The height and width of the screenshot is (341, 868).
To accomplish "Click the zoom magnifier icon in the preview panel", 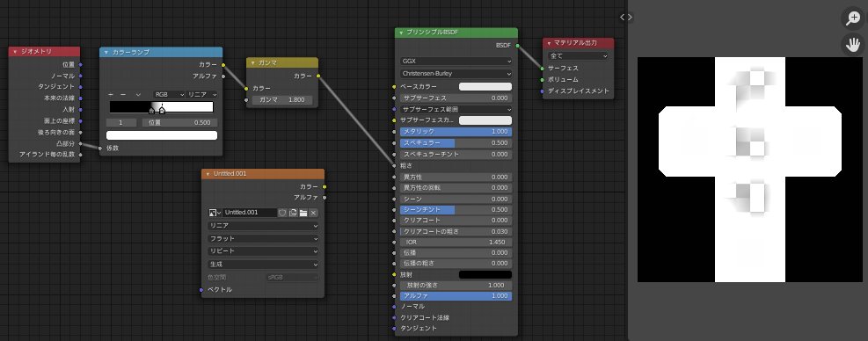I will tap(854, 18).
